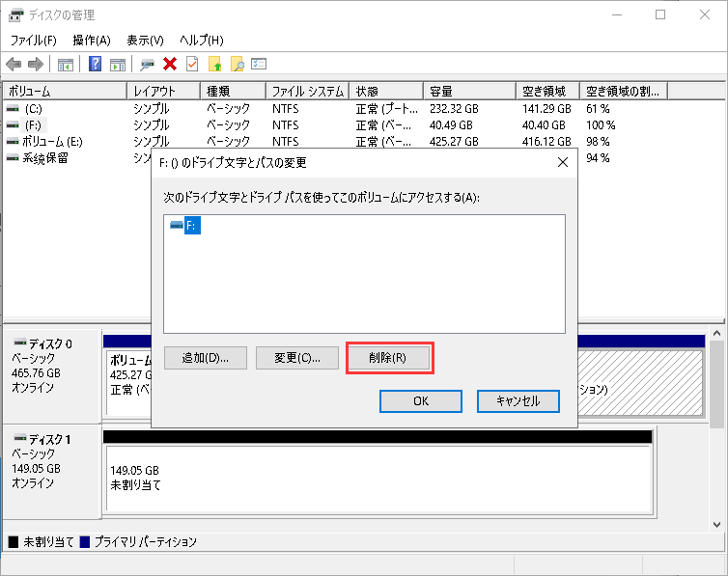Click the scroll down arrow in disk pane
This screenshot has height=576, width=728.
pyautogui.click(x=716, y=525)
